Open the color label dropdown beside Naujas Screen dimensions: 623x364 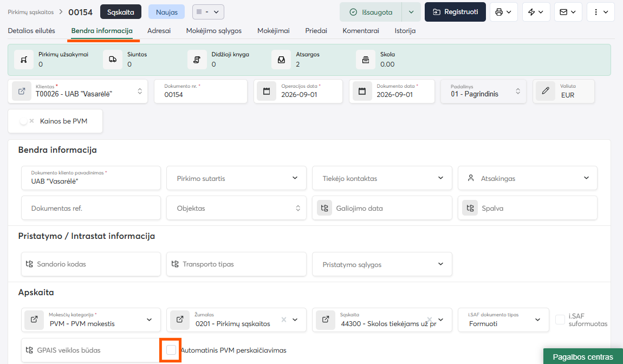[x=208, y=12]
